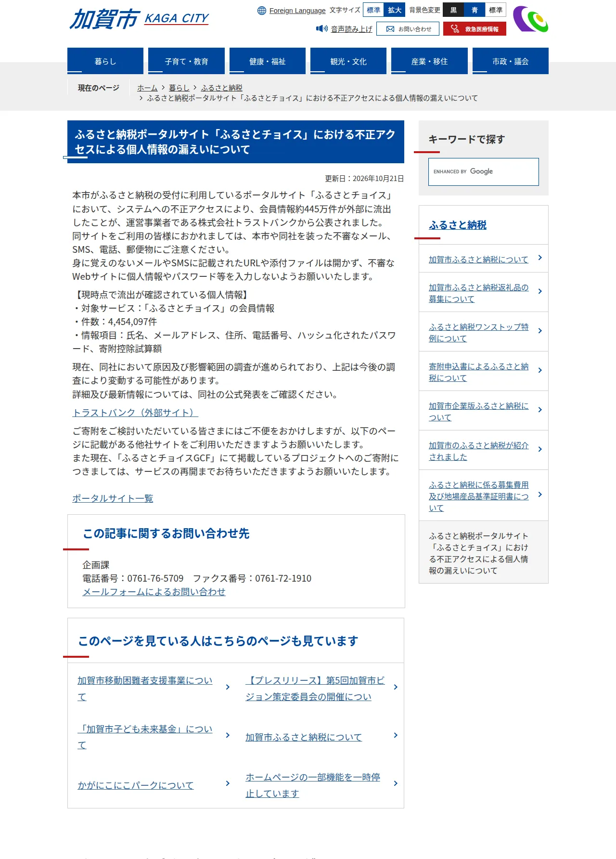Open 【プレスリリース】第5回加賀市ビジョン策定委員会 link
Screen dimensions: 616x859
315,689
